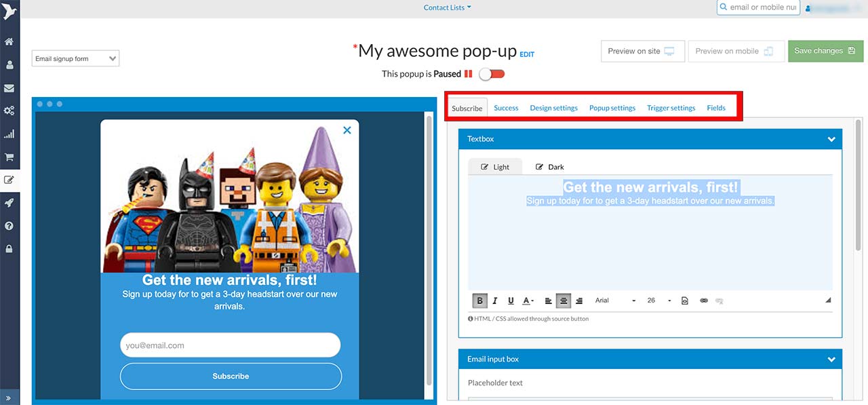Switch to the Success tab
Viewport: 868px width, 405px height.
click(x=506, y=108)
